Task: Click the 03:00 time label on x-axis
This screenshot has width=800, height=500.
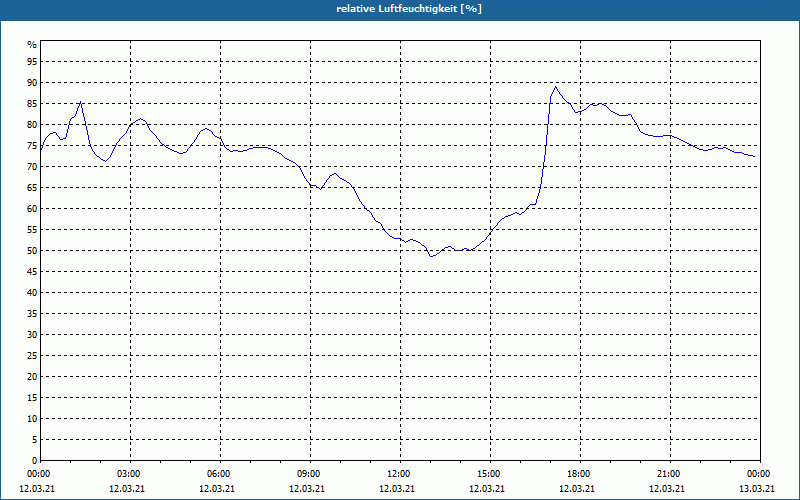Action: [131, 474]
